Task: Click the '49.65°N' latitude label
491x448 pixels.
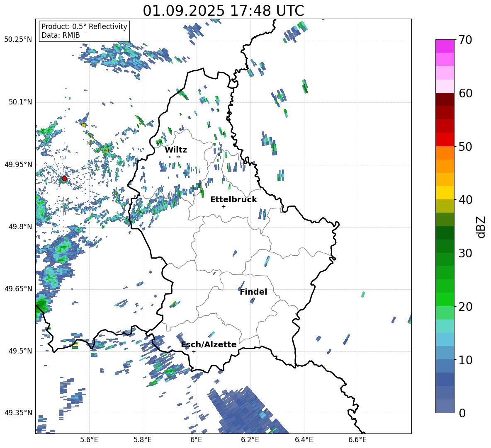Action: pos(18,289)
